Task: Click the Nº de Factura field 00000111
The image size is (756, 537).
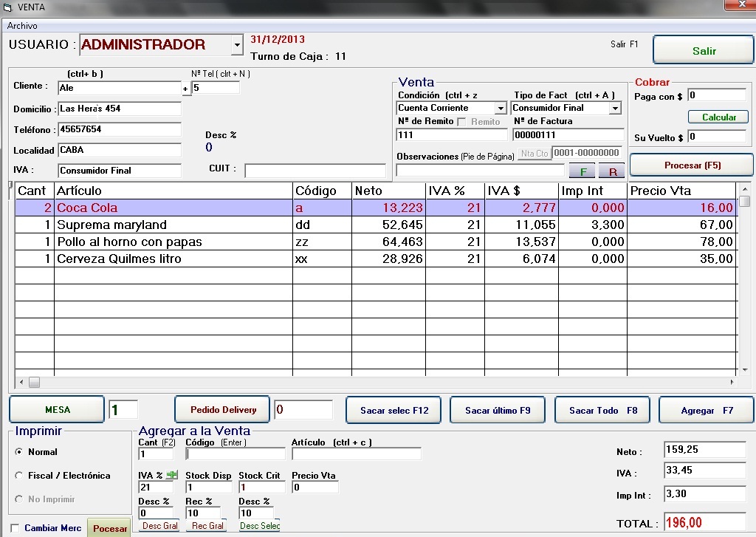Action: (x=568, y=135)
